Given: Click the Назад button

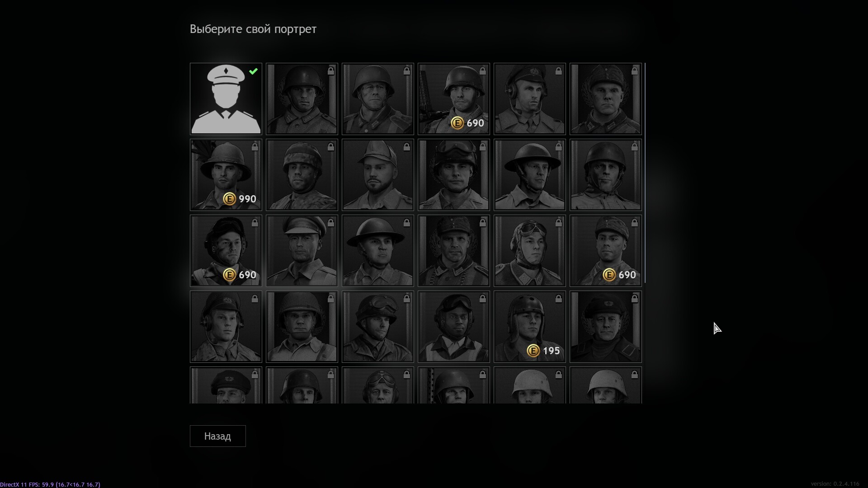Looking at the screenshot, I should 218,436.
